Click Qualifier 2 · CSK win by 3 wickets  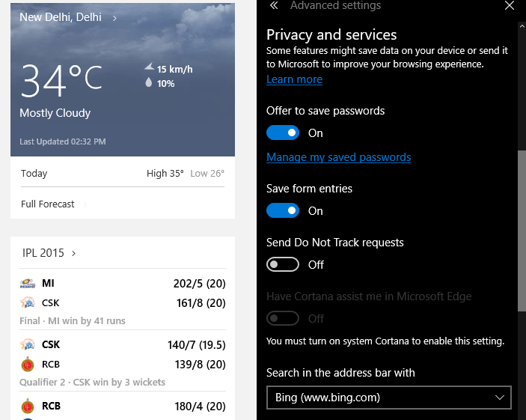point(92,383)
